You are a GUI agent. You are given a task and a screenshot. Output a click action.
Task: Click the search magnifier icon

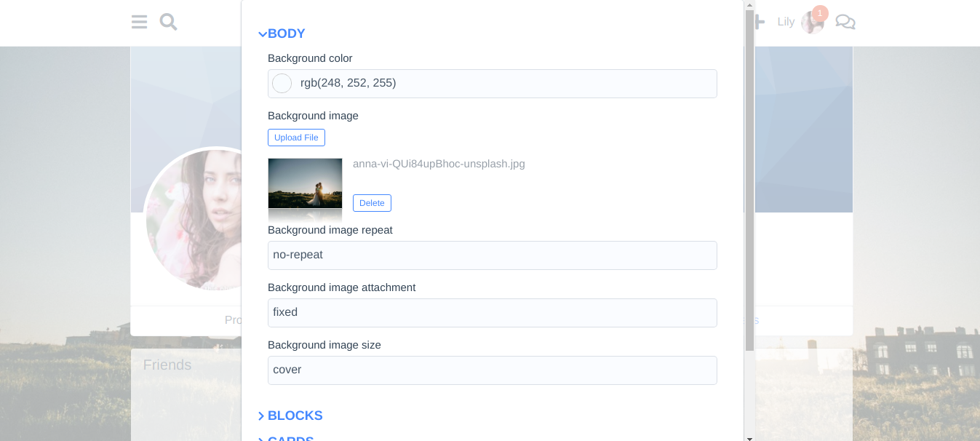(168, 22)
